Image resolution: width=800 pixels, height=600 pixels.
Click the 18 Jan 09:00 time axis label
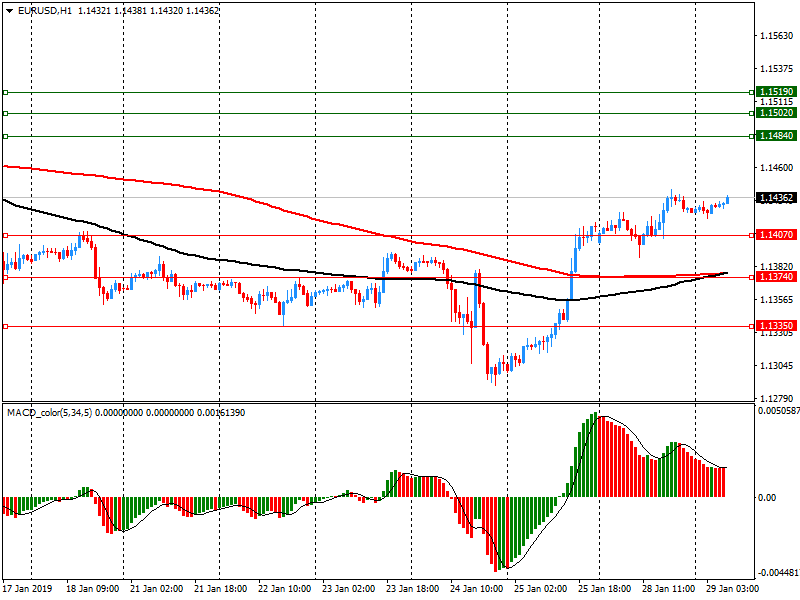(92, 588)
